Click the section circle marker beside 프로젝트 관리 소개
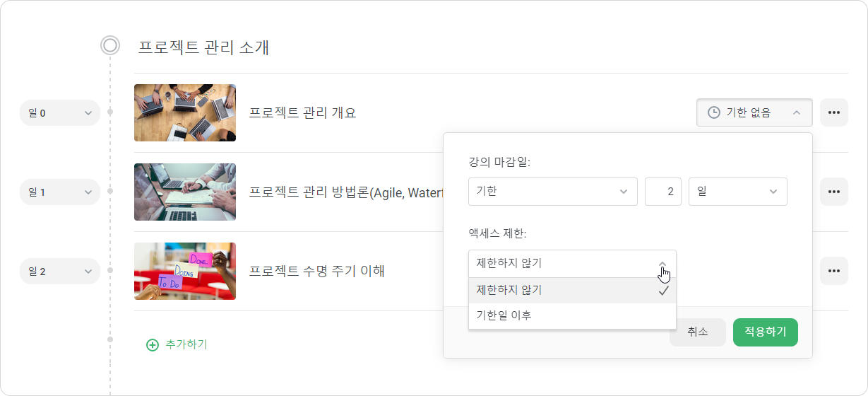 110,46
